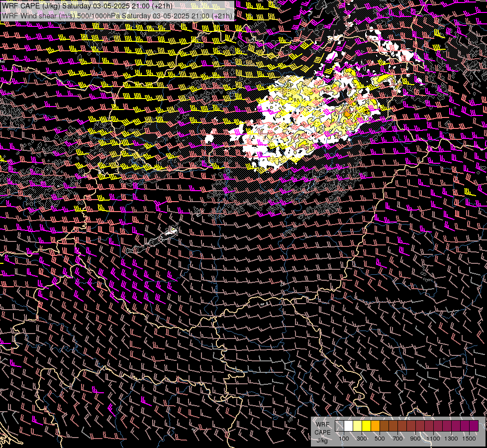The width and height of the screenshot is (487, 448).
Task: Select the orange 400 J/kg legend swatch
Action: pos(375,426)
